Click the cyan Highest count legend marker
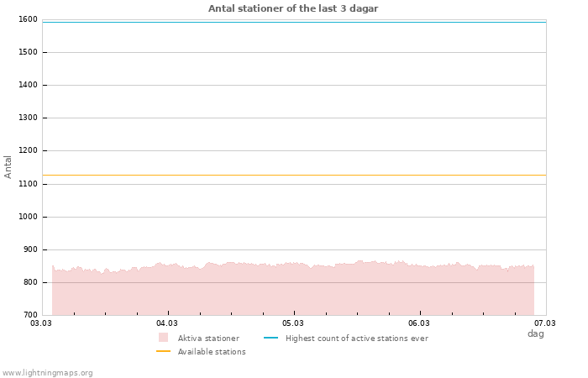The width and height of the screenshot is (588, 378). [270, 338]
